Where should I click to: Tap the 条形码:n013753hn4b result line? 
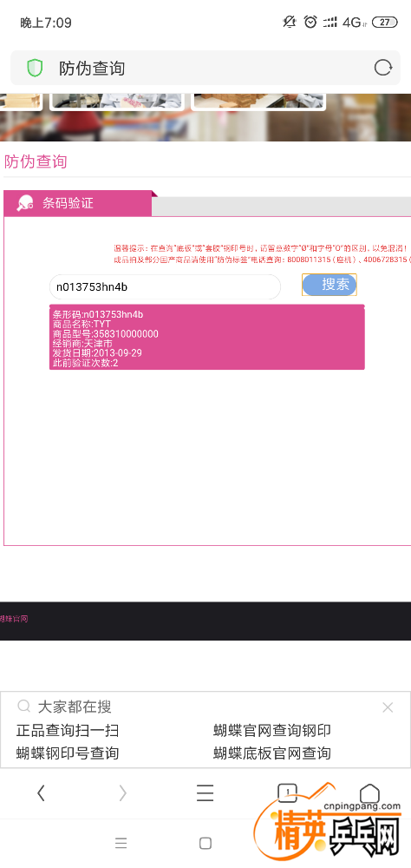98,314
